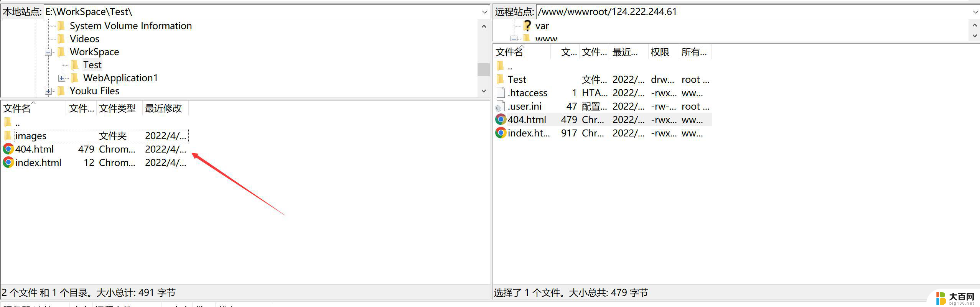Collapse the WorkSpace tree node
This screenshot has height=307, width=980.
pos(48,52)
